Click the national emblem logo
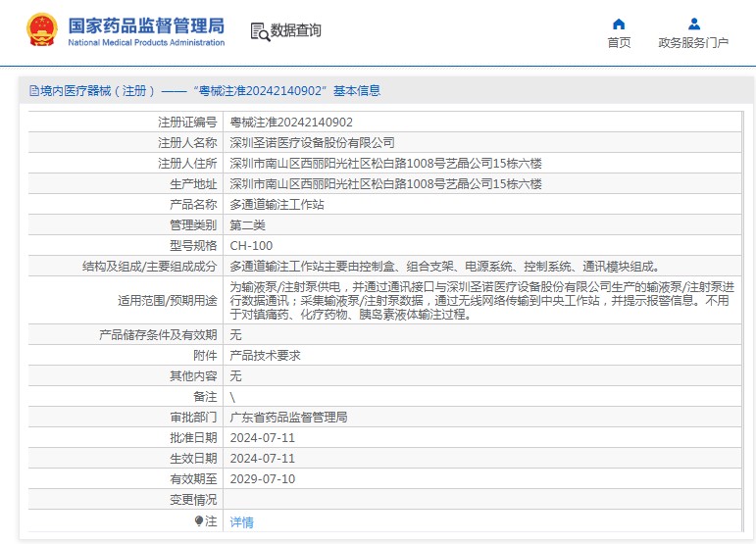Image resolution: width=756 pixels, height=544 pixels. [x=41, y=30]
